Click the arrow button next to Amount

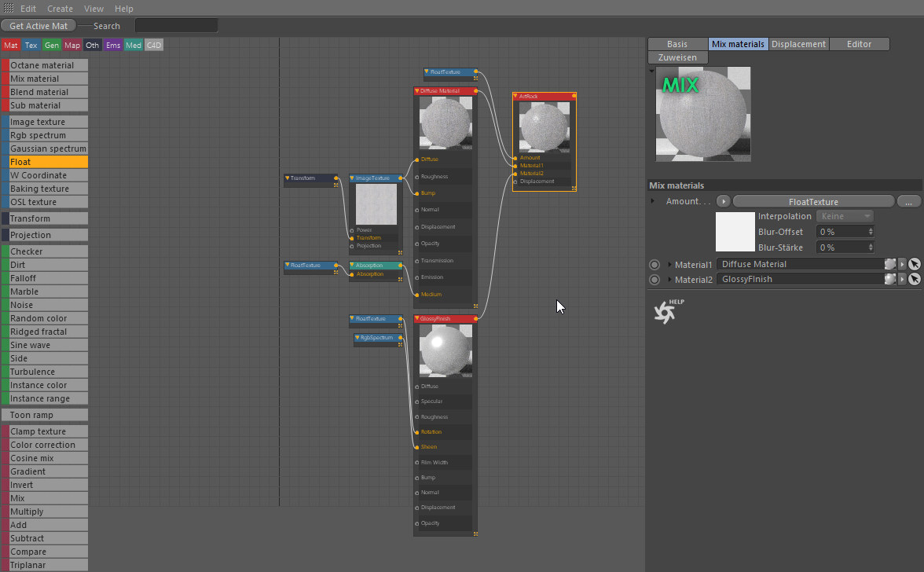(x=723, y=201)
